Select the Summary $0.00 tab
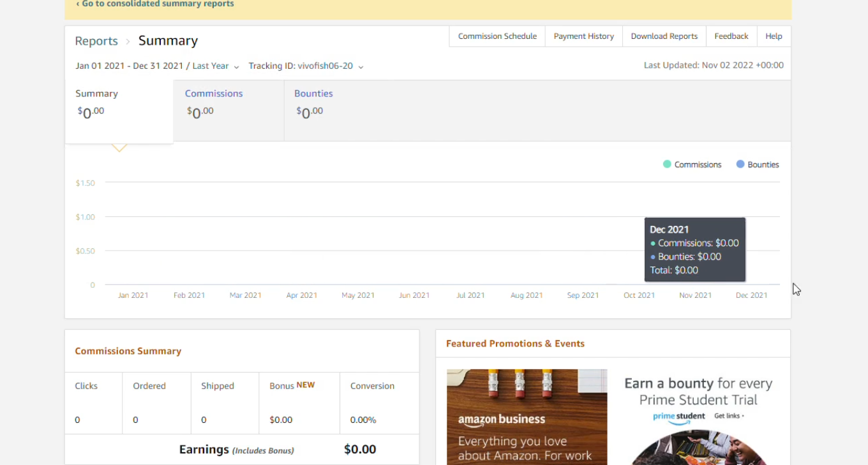The image size is (868, 465). 119,111
